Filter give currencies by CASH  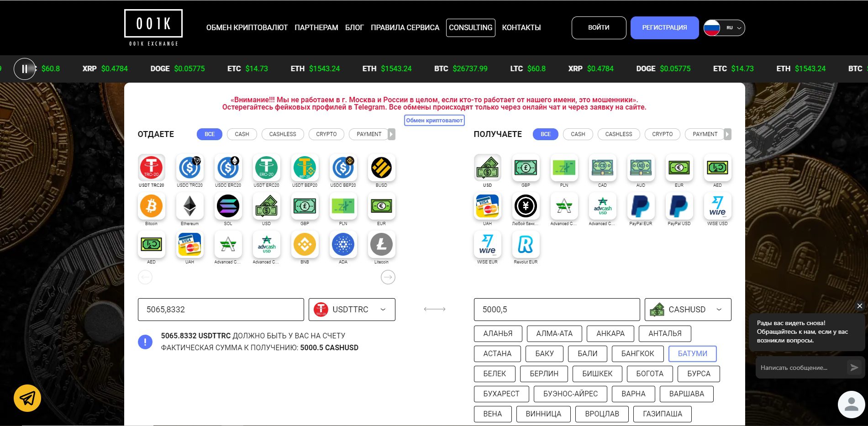click(x=242, y=134)
